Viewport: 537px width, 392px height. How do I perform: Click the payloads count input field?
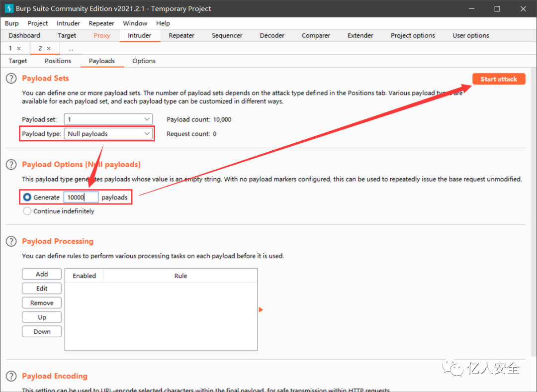tap(81, 197)
